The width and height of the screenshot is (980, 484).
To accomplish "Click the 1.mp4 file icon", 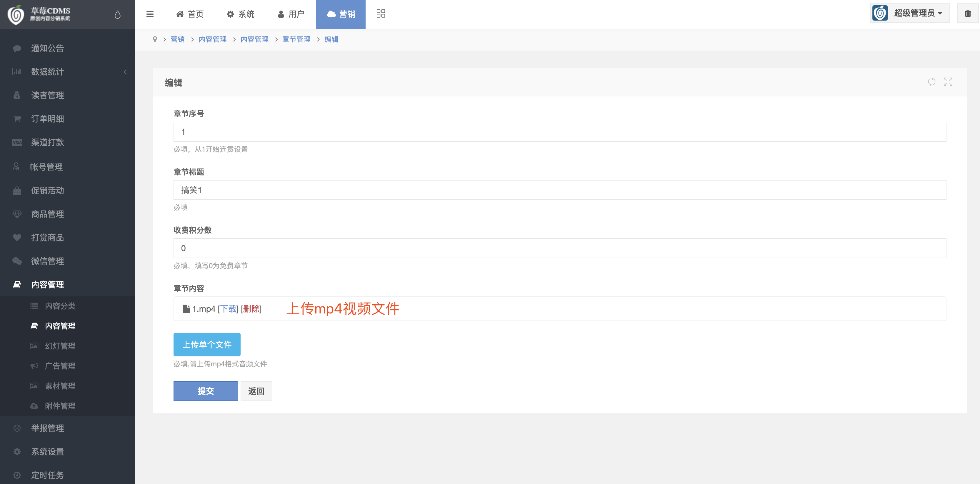I will tap(186, 309).
